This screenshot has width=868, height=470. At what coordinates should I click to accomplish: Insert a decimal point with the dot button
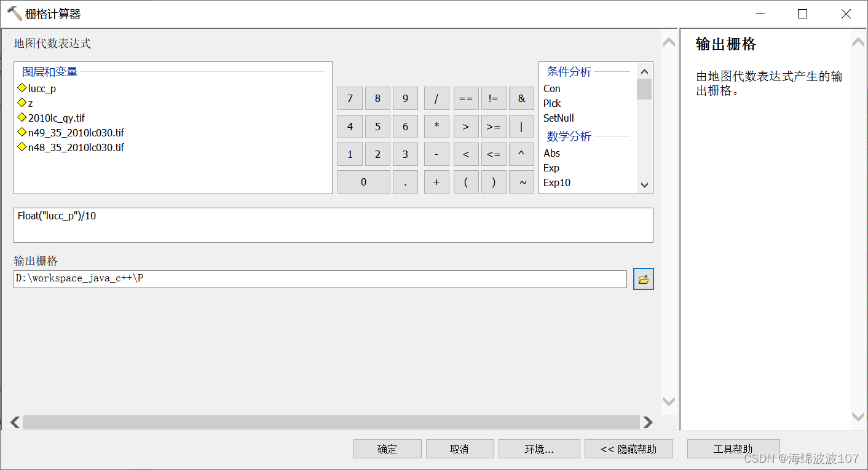405,182
